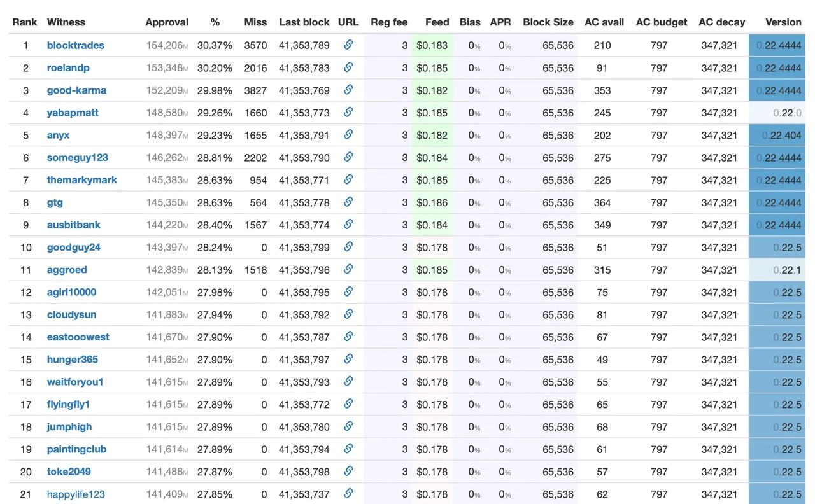Click the Reg fee column header

[x=389, y=22]
